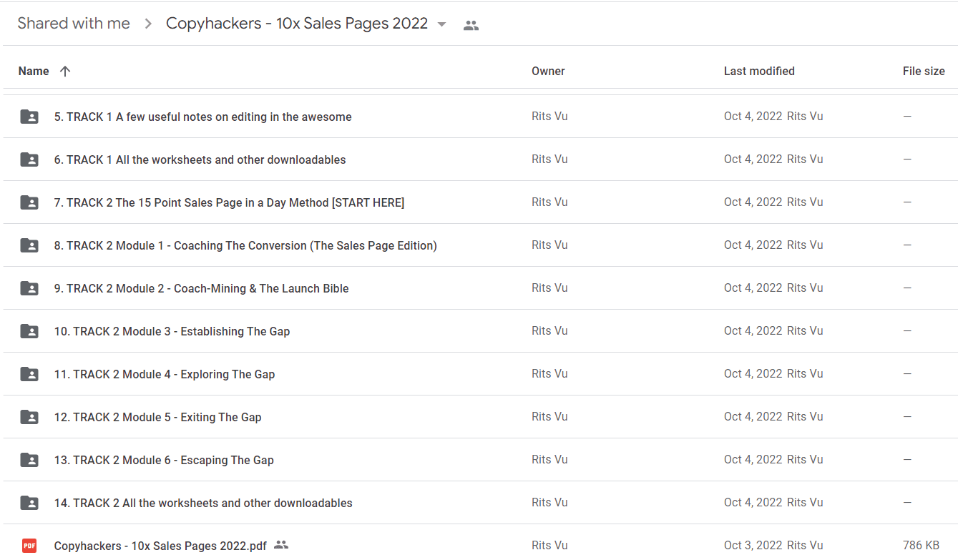Select '6. TRACK 1 All the worksheets' folder
The width and height of the screenshot is (958, 560).
click(x=200, y=160)
